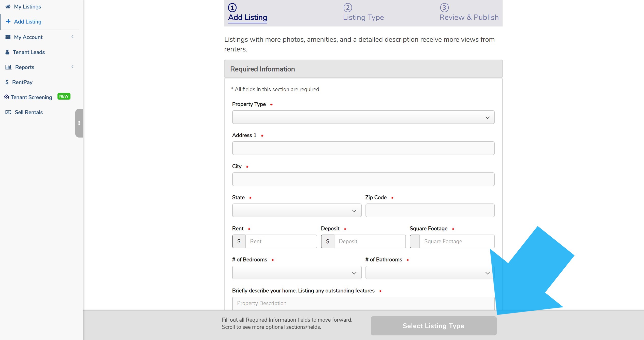Click inside the Address 1 field
The height and width of the screenshot is (340, 644).
coord(363,148)
